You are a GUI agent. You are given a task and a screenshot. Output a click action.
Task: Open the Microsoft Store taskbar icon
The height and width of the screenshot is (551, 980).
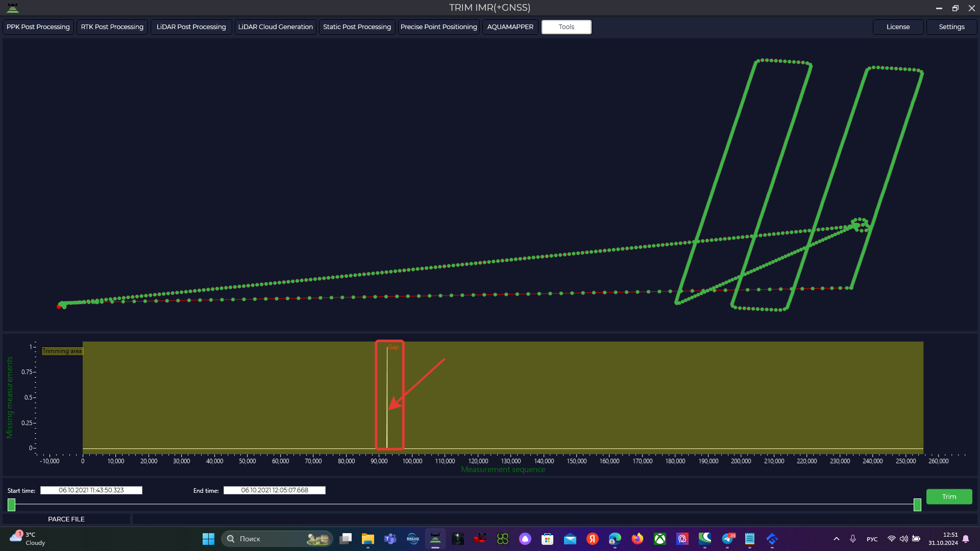(548, 539)
